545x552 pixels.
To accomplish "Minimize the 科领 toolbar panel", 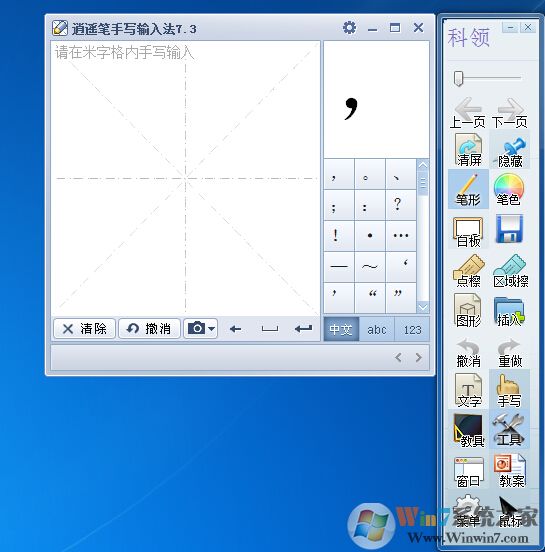I will click(x=510, y=27).
